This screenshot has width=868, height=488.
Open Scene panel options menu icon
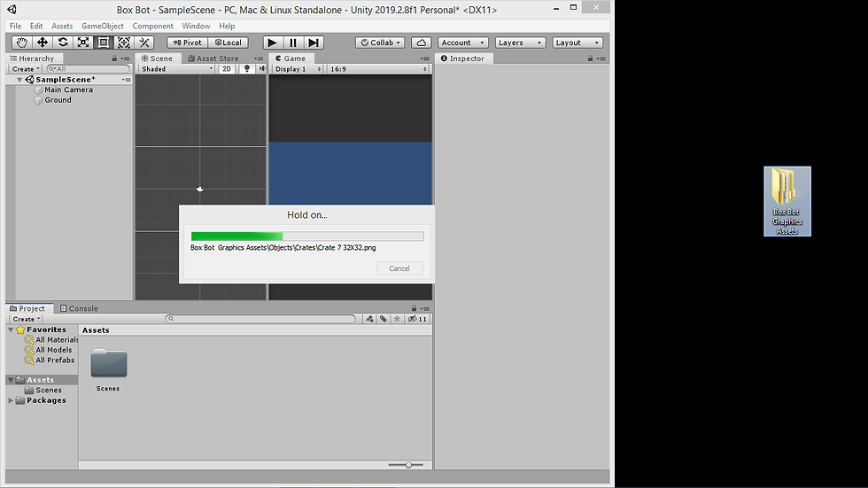pyautogui.click(x=259, y=58)
